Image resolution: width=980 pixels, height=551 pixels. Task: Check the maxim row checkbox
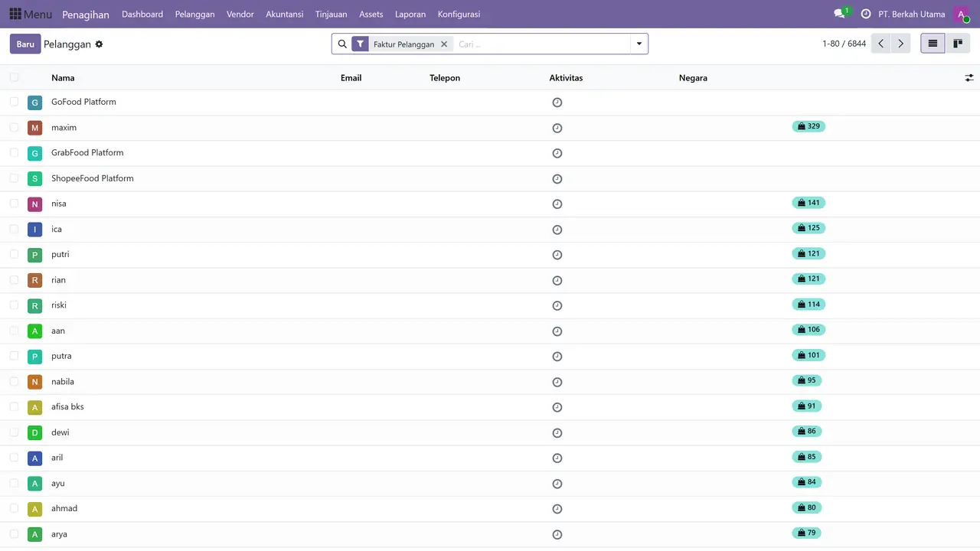click(14, 127)
